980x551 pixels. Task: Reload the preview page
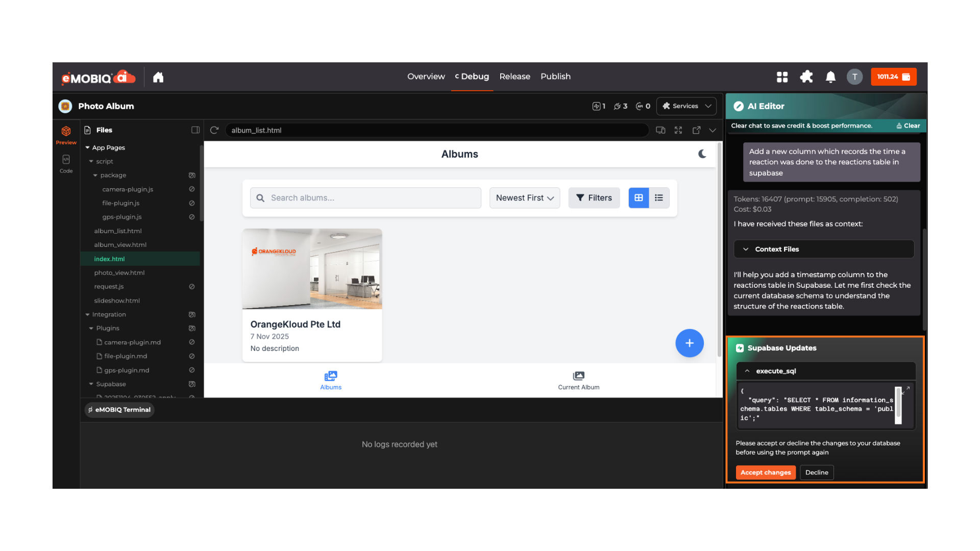(214, 130)
